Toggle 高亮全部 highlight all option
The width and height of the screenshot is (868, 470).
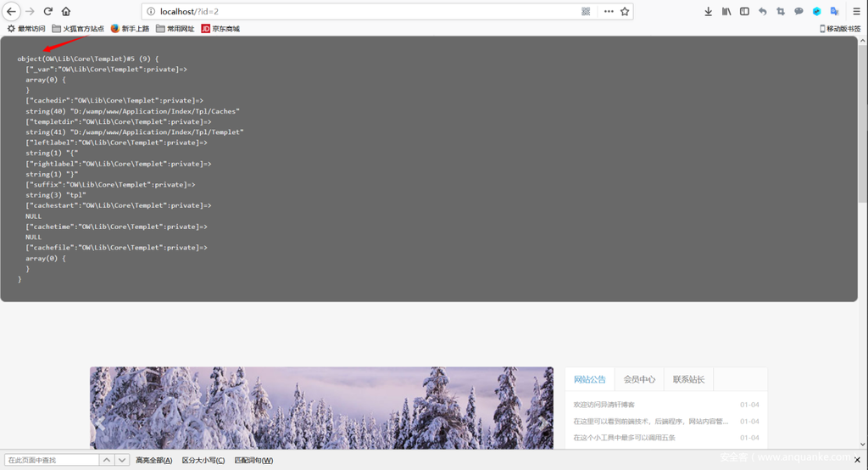coord(154,460)
